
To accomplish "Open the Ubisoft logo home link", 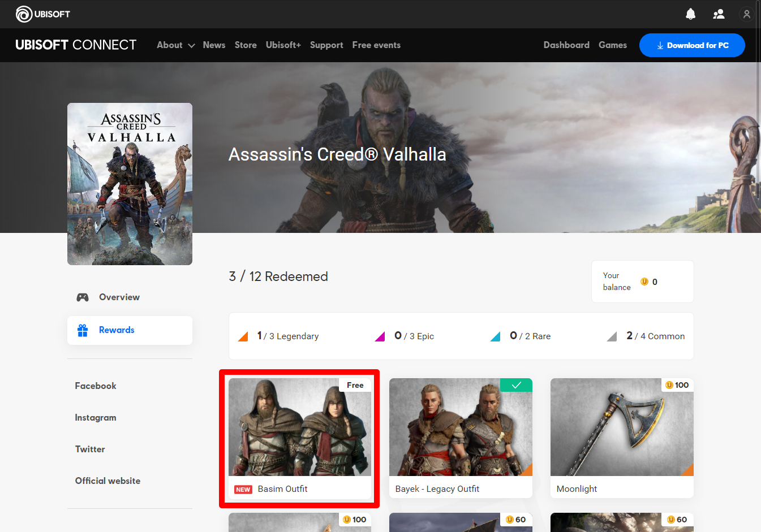I will pyautogui.click(x=43, y=14).
